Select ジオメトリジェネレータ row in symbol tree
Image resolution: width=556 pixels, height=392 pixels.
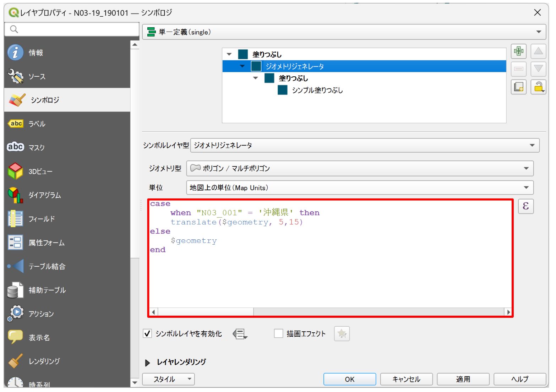364,66
